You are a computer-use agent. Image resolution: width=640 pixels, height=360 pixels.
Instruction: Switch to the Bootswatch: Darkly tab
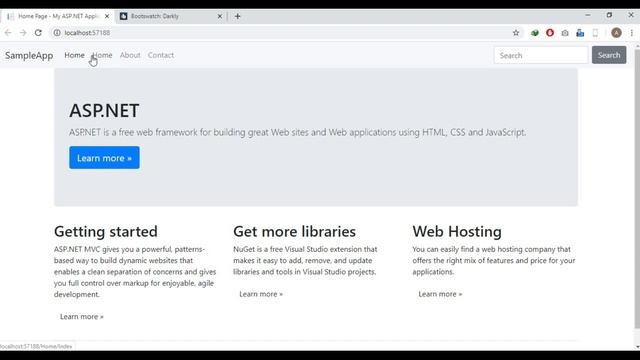click(x=171, y=16)
